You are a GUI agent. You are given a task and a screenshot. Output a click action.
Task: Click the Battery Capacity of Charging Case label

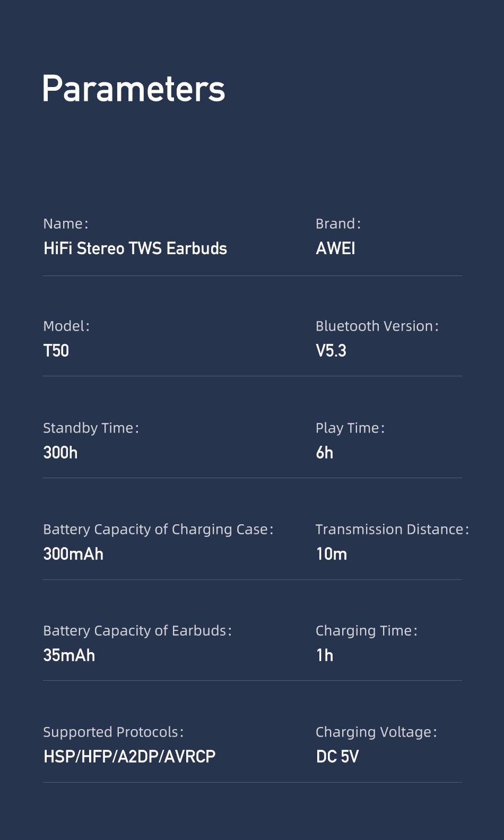coord(158,529)
